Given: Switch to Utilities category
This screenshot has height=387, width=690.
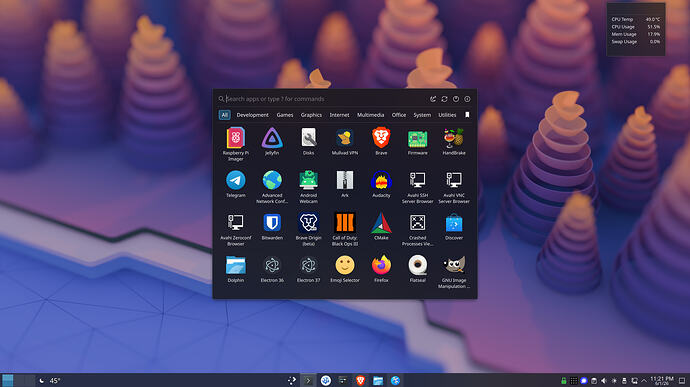Looking at the screenshot, I should pyautogui.click(x=447, y=115).
